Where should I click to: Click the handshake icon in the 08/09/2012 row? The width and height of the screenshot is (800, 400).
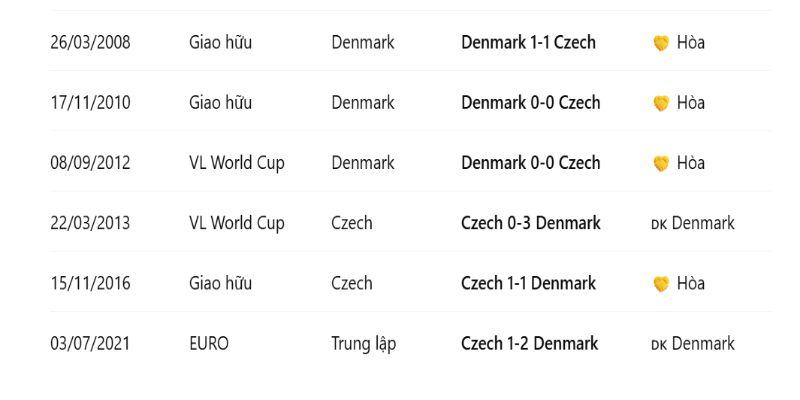pyautogui.click(x=660, y=163)
